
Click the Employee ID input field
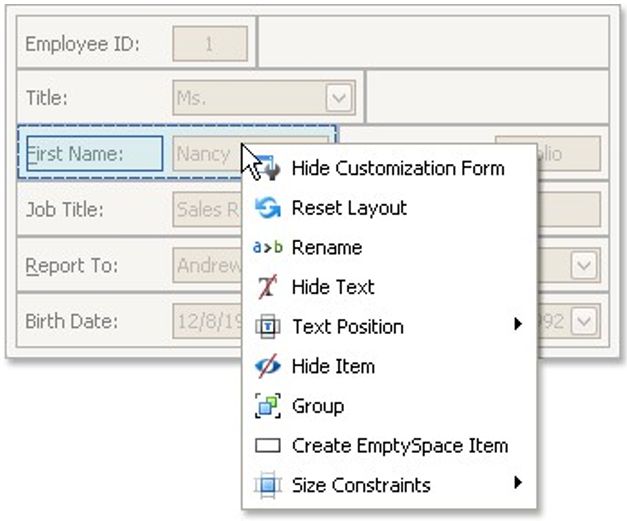[210, 44]
